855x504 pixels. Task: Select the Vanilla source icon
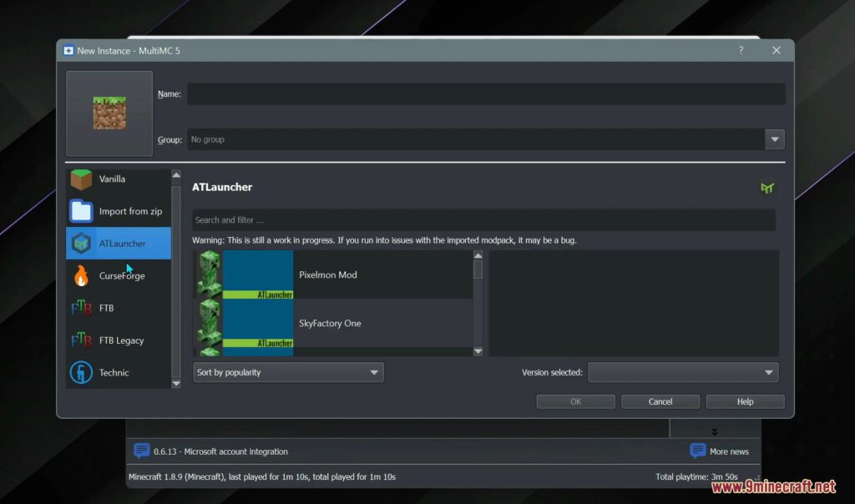click(x=81, y=179)
